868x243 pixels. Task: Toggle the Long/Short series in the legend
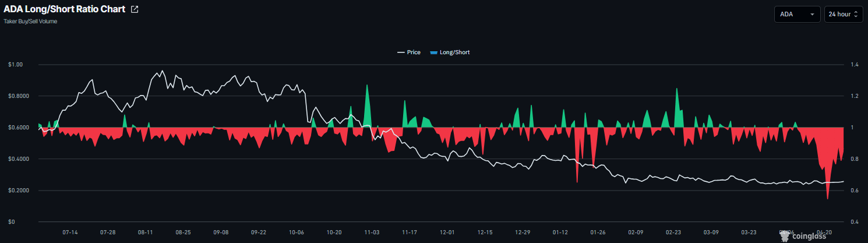click(x=454, y=52)
